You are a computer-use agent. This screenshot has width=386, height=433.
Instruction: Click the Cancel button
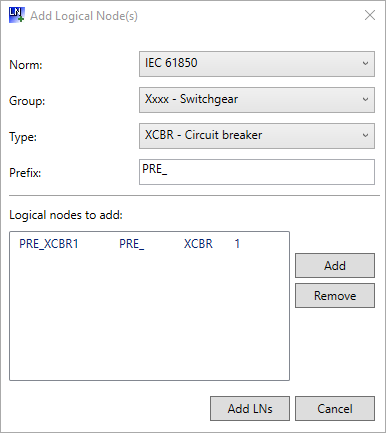pyautogui.click(x=335, y=409)
